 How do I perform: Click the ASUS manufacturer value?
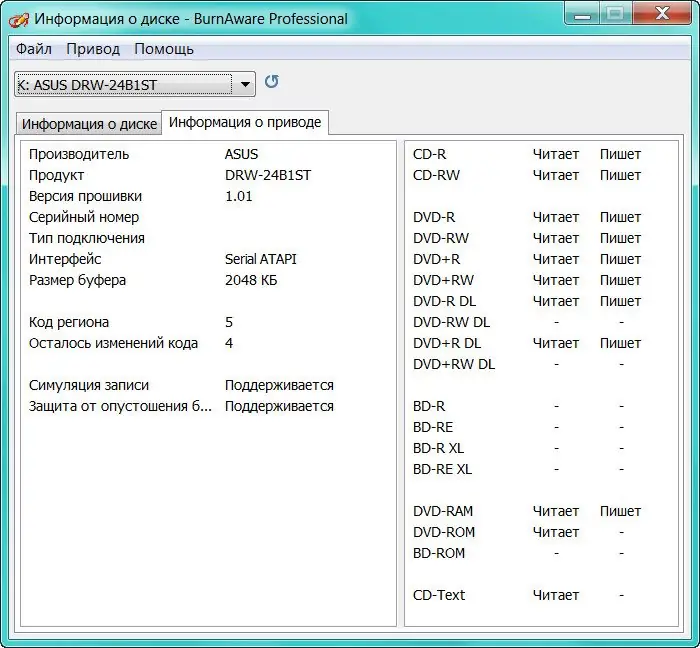[x=242, y=154]
